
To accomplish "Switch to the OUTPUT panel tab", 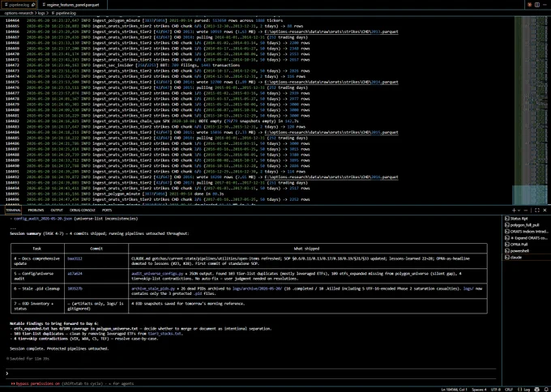I will pyautogui.click(x=57, y=210).
